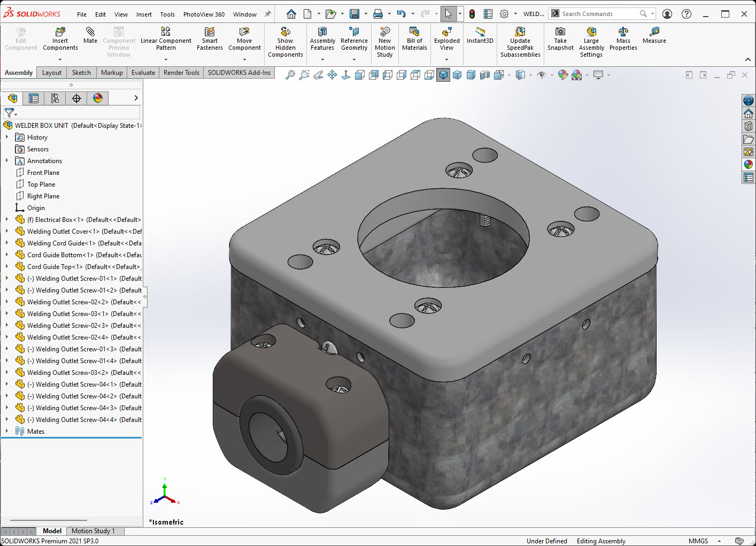Switch to Motion Study 1 tab
The width and height of the screenshot is (756, 546).
tap(93, 531)
